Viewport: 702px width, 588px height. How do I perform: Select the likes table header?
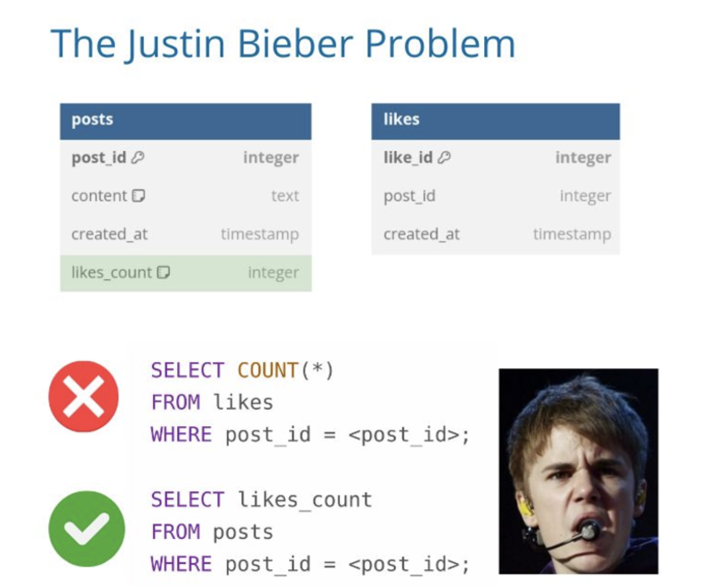tap(495, 120)
